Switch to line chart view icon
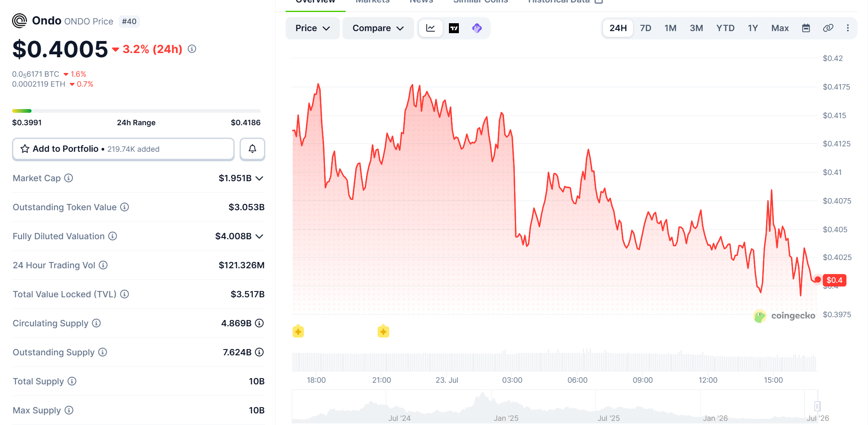Image resolution: width=868 pixels, height=425 pixels. coord(431,28)
